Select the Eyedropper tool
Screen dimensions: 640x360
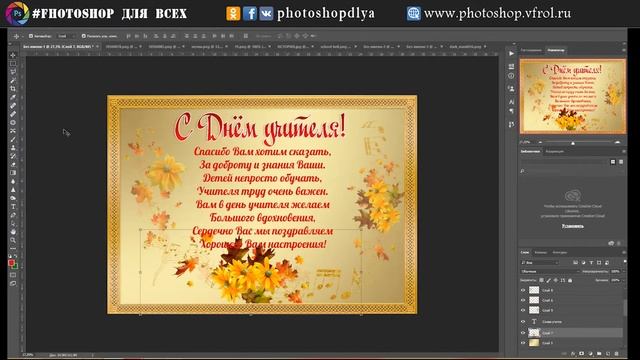click(x=13, y=97)
